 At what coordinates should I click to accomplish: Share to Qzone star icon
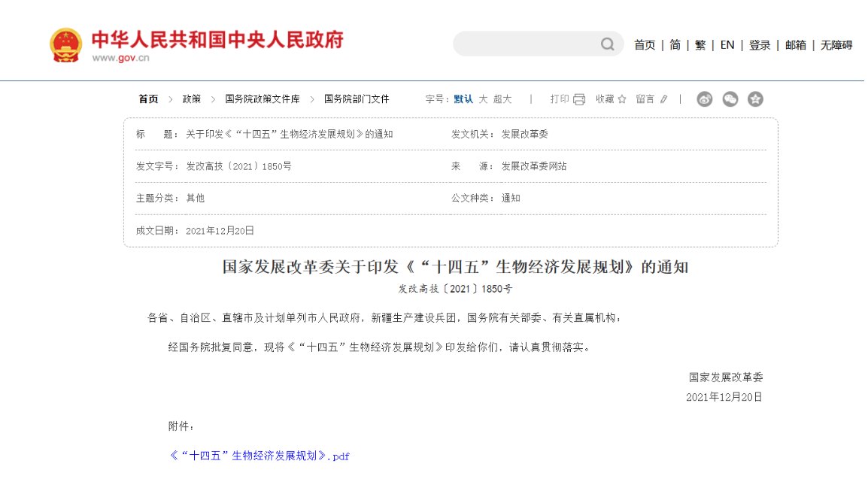pos(755,99)
